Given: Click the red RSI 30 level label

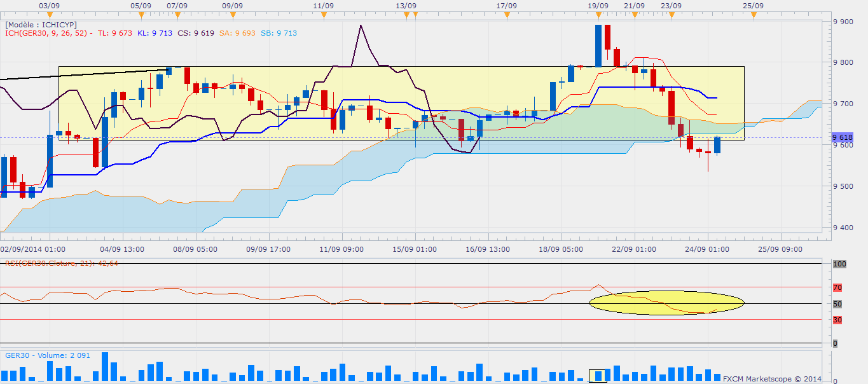Looking at the screenshot, I should (x=837, y=320).
